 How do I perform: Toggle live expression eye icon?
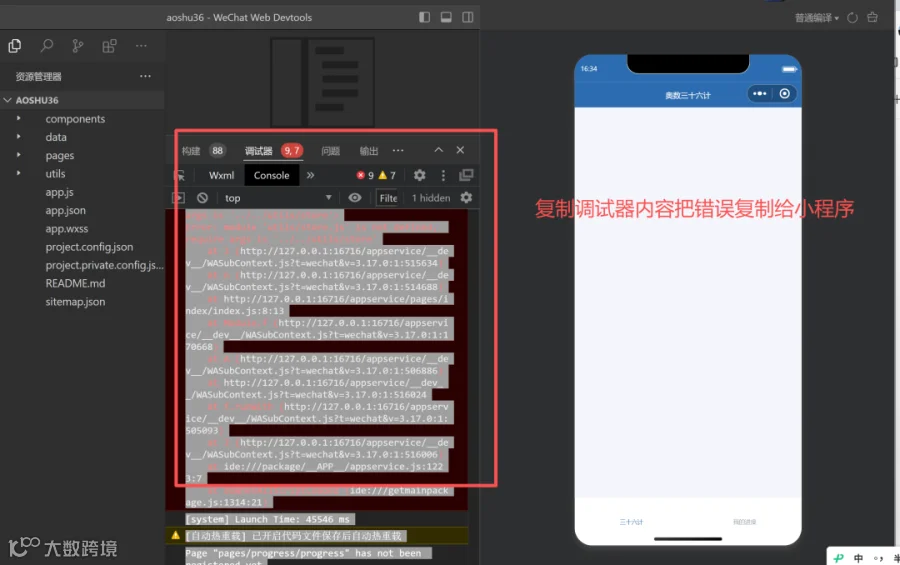(x=355, y=198)
